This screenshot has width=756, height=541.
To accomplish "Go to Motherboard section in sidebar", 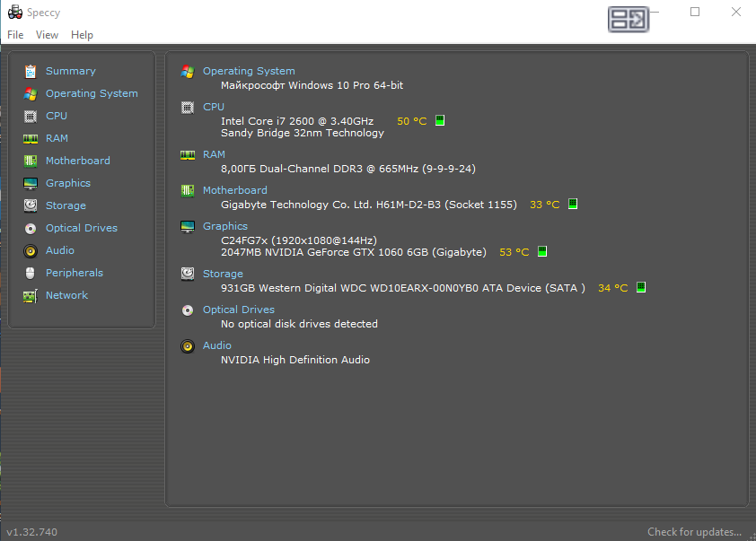I will (77, 161).
